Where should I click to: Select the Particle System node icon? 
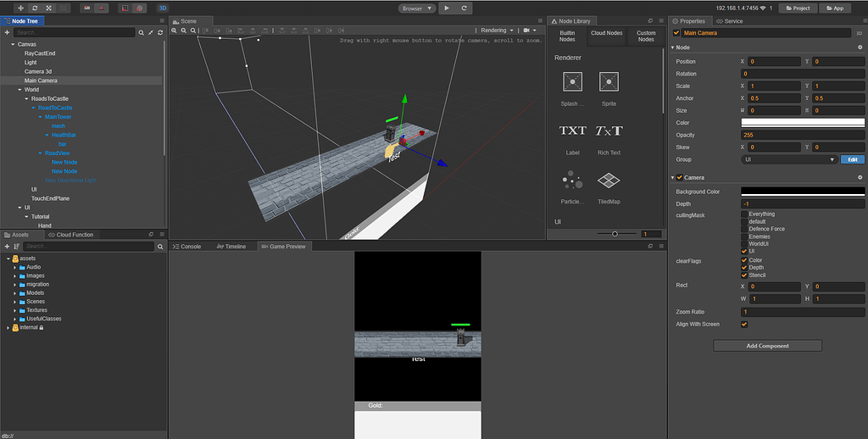(x=572, y=180)
